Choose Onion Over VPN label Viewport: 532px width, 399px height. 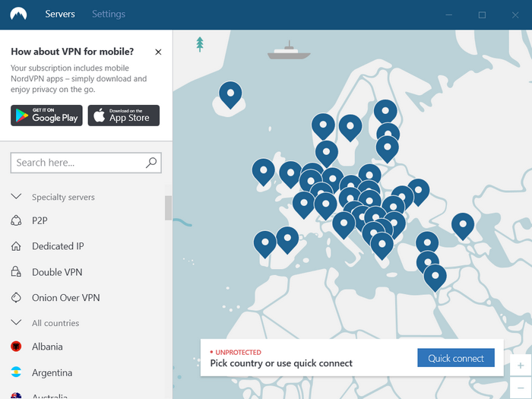66,298
